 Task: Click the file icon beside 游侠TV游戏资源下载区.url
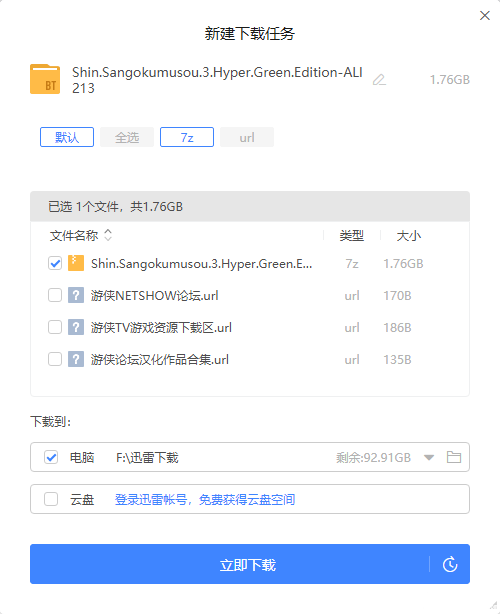pos(76,327)
